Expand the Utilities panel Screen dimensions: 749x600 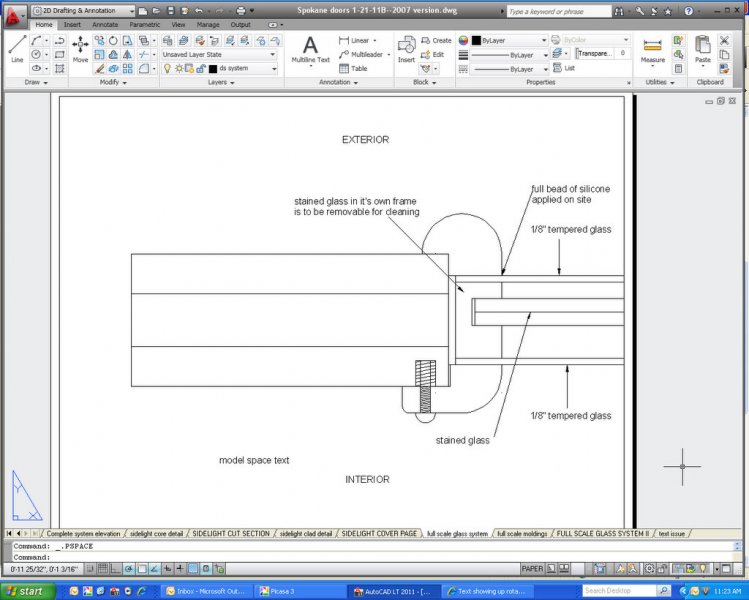(x=660, y=82)
